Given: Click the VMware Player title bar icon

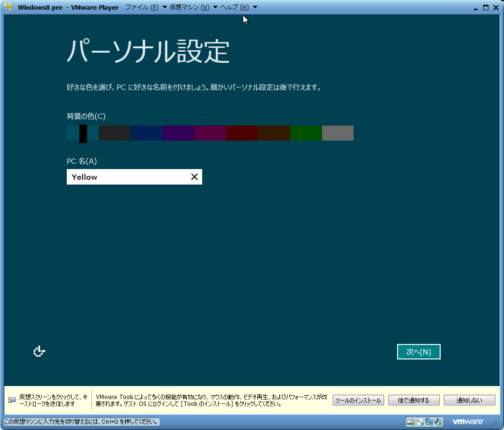Looking at the screenshot, I should [x=8, y=7].
